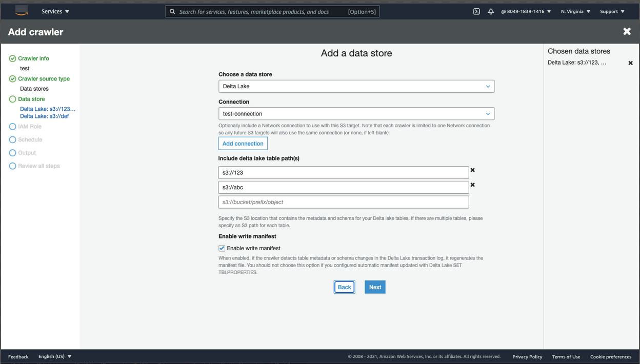Image resolution: width=640 pixels, height=364 pixels.
Task: Open the CloudShell terminal icon
Action: coord(476,11)
